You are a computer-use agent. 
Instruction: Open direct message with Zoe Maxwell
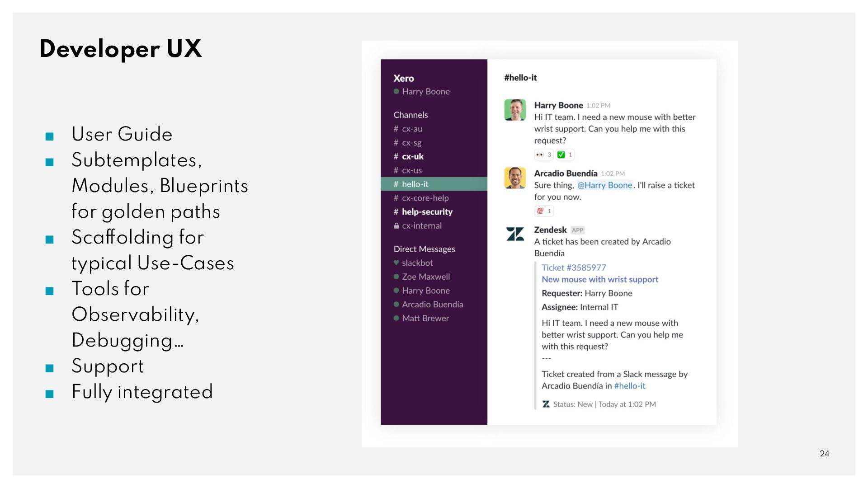pos(425,277)
